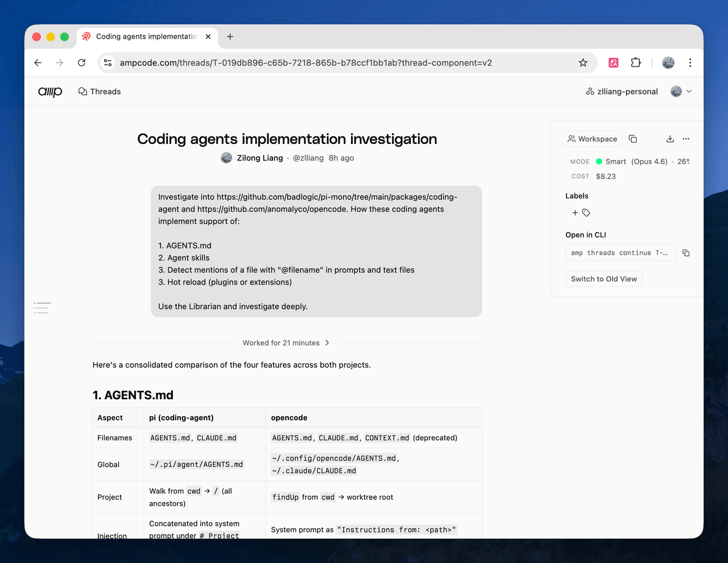Click the Project row label
Image resolution: width=728 pixels, height=563 pixels.
110,497
